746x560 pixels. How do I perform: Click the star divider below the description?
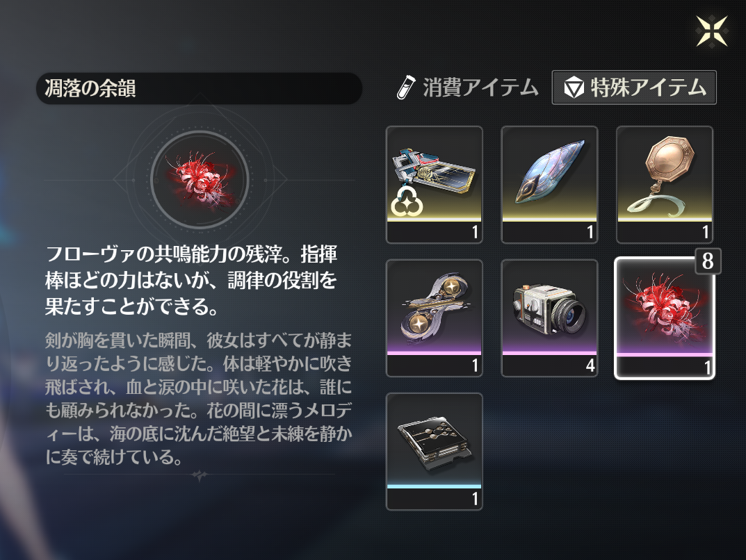tap(200, 475)
